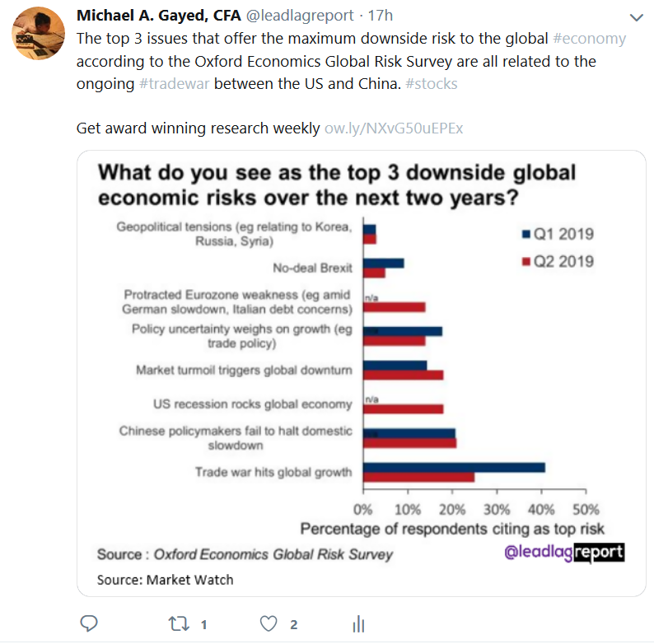
Task: Expand the tweet options chevron menu
Action: click(x=635, y=17)
